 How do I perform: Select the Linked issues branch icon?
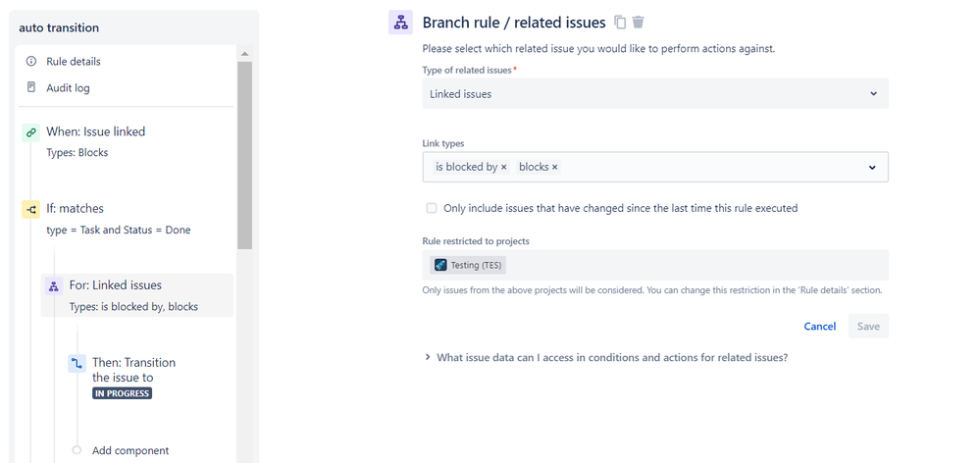54,286
